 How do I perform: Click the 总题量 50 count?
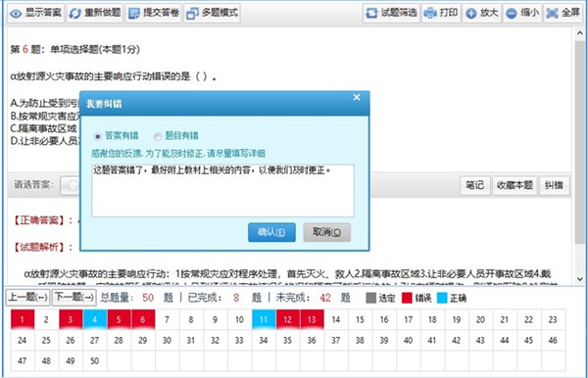coord(148,298)
